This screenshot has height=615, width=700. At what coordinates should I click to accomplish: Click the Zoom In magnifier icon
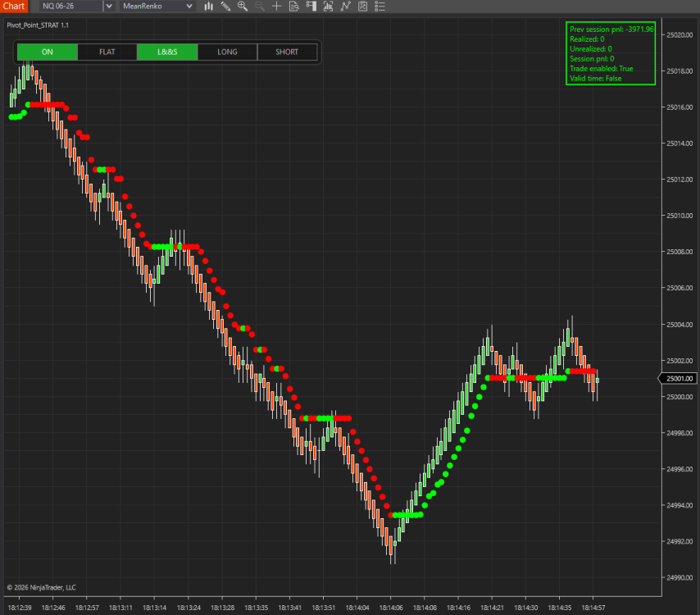(243, 7)
